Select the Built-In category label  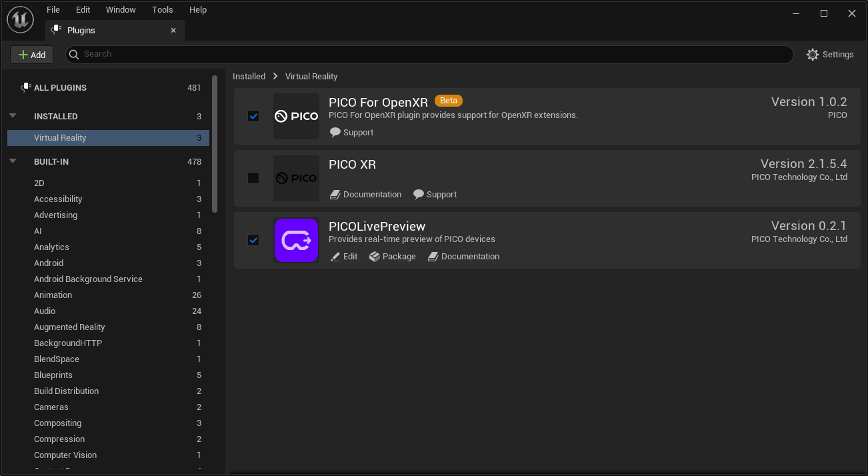point(51,161)
